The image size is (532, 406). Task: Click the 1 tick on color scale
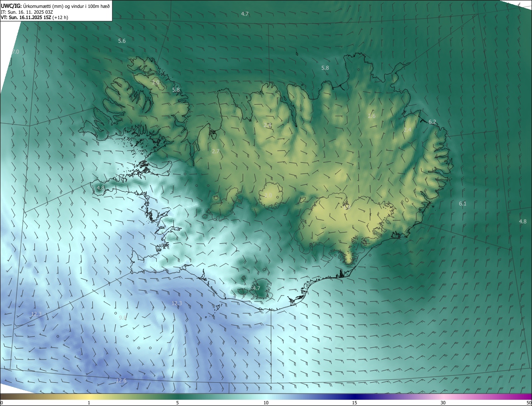[x=89, y=403]
